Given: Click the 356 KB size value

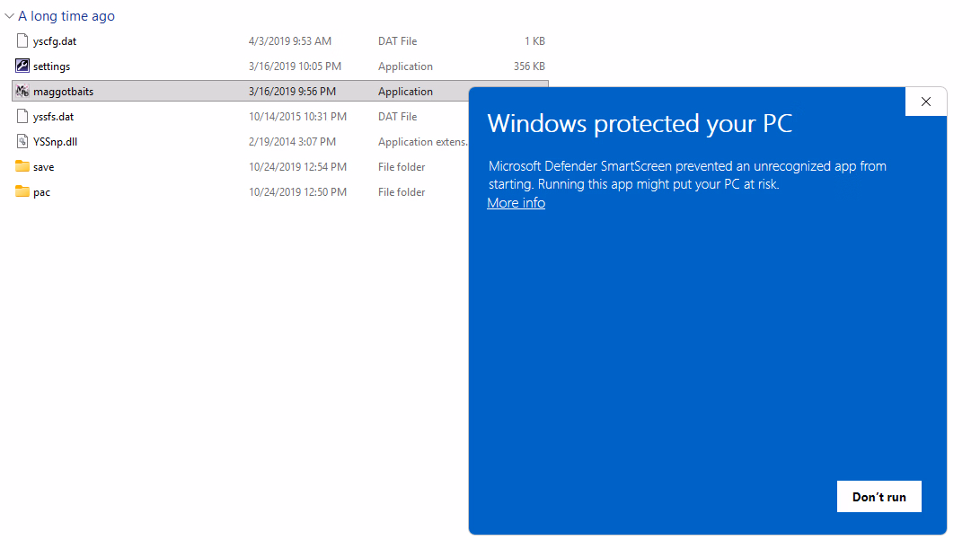Looking at the screenshot, I should (x=529, y=66).
